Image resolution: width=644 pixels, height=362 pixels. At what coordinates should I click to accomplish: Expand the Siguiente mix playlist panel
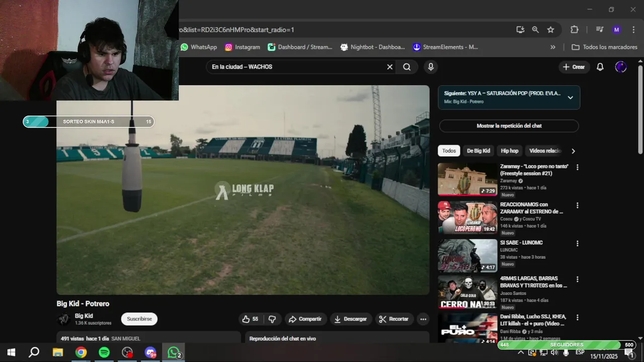coord(570,98)
